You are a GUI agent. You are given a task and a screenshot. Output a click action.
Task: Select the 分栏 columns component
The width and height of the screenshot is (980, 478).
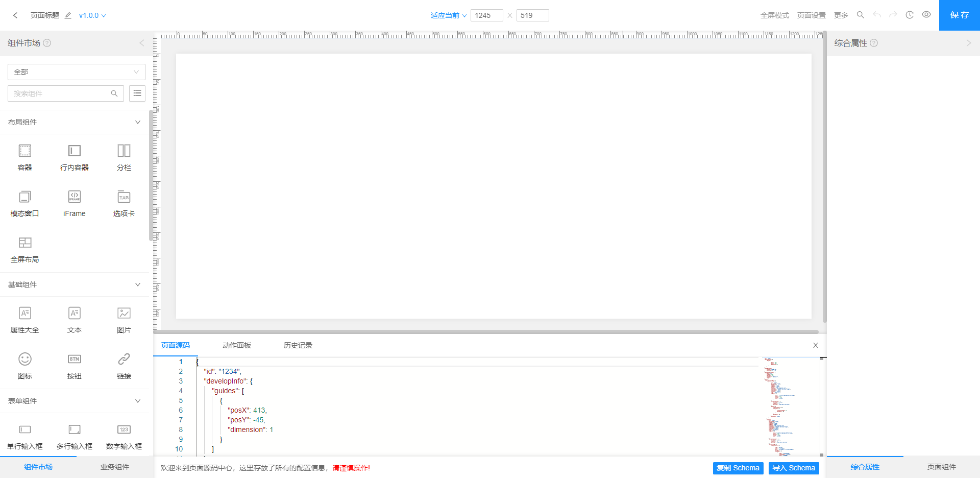(124, 157)
